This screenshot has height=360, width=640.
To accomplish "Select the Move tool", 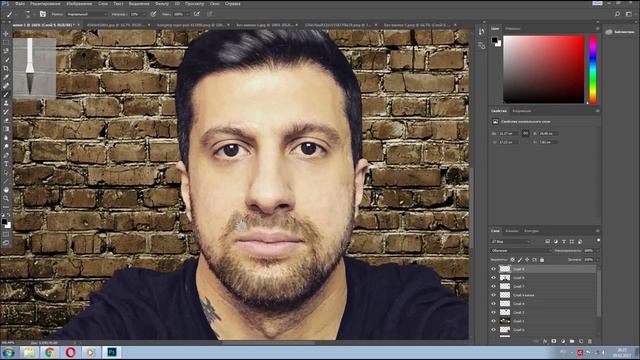I will (x=6, y=34).
